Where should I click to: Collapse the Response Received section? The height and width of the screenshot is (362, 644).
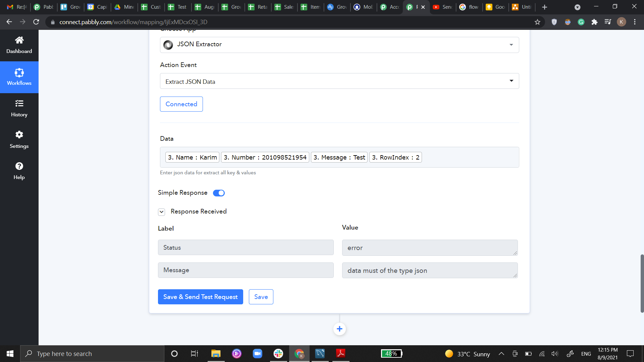tap(162, 212)
